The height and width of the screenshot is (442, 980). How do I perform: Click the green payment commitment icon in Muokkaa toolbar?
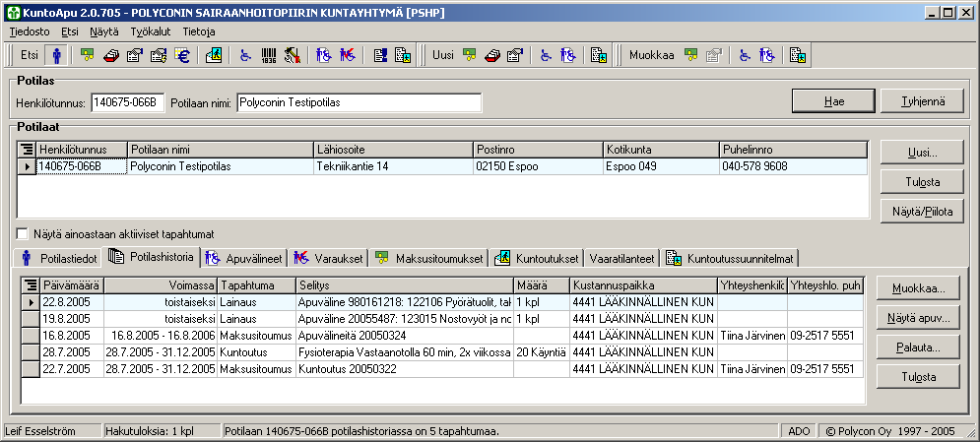coord(690,55)
